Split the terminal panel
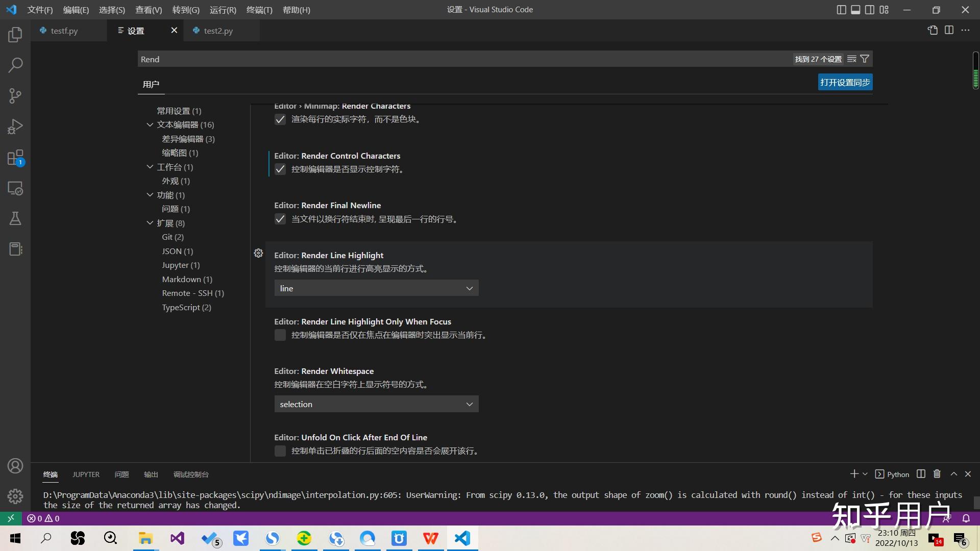This screenshot has width=980, height=551. 921,474
